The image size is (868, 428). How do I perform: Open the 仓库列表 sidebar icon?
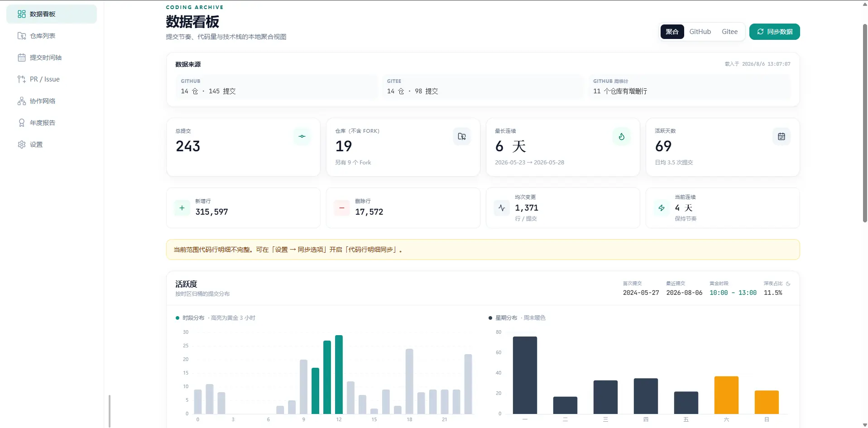click(21, 36)
